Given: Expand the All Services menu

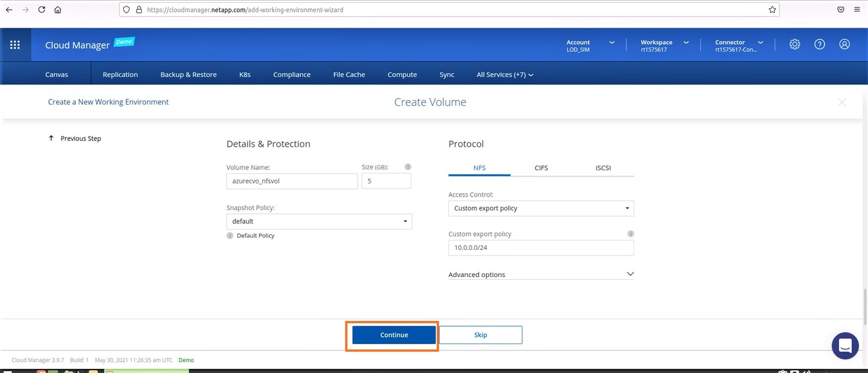Looking at the screenshot, I should pyautogui.click(x=505, y=75).
